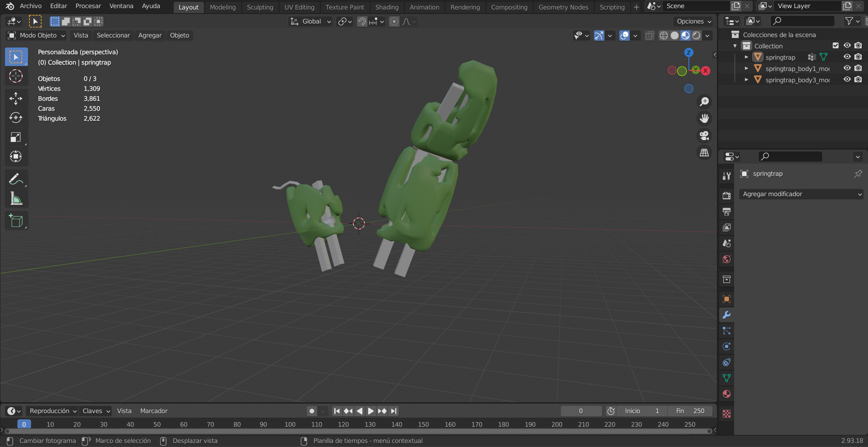Open the Archivo menu
Screen dimensions: 868x447
[x=30, y=6]
